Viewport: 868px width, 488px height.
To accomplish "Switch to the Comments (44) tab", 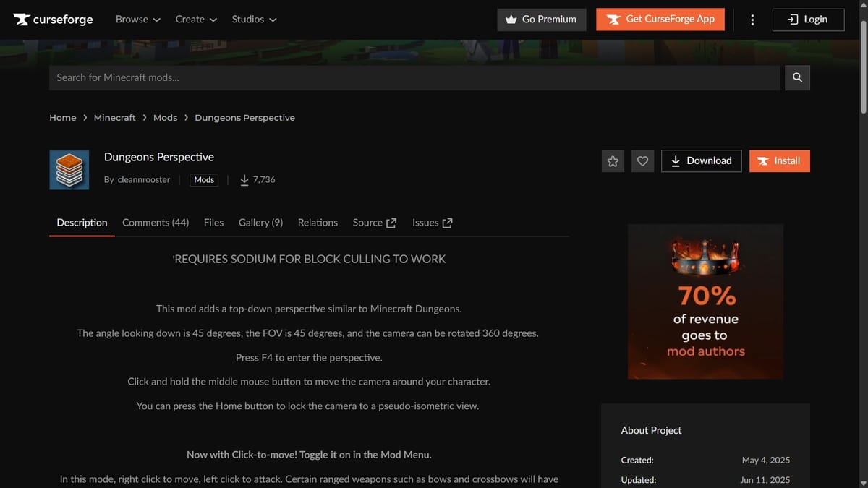I will coord(155,223).
